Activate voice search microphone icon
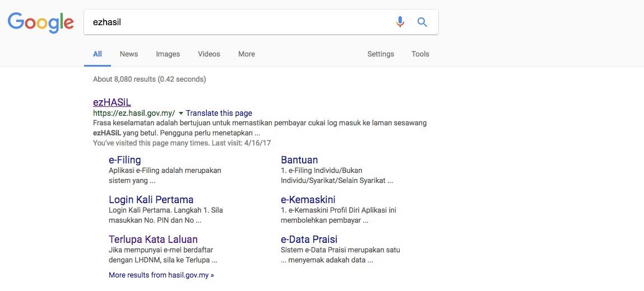Image resolution: width=644 pixels, height=291 pixels. click(x=400, y=22)
